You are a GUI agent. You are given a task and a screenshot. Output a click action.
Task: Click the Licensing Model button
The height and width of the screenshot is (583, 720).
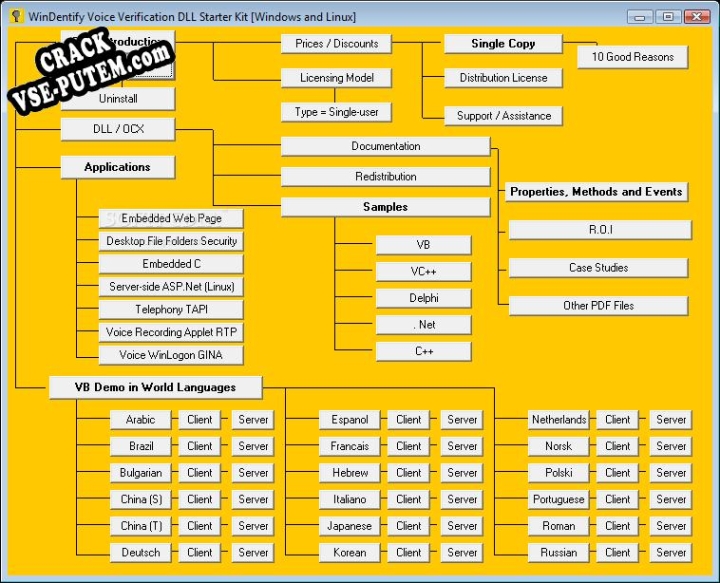(x=336, y=78)
